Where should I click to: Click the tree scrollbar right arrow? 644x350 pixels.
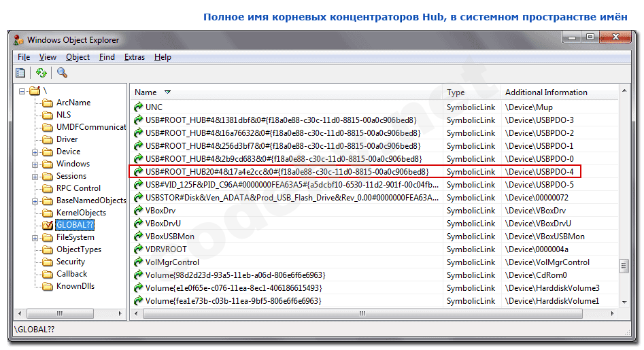[x=120, y=313]
